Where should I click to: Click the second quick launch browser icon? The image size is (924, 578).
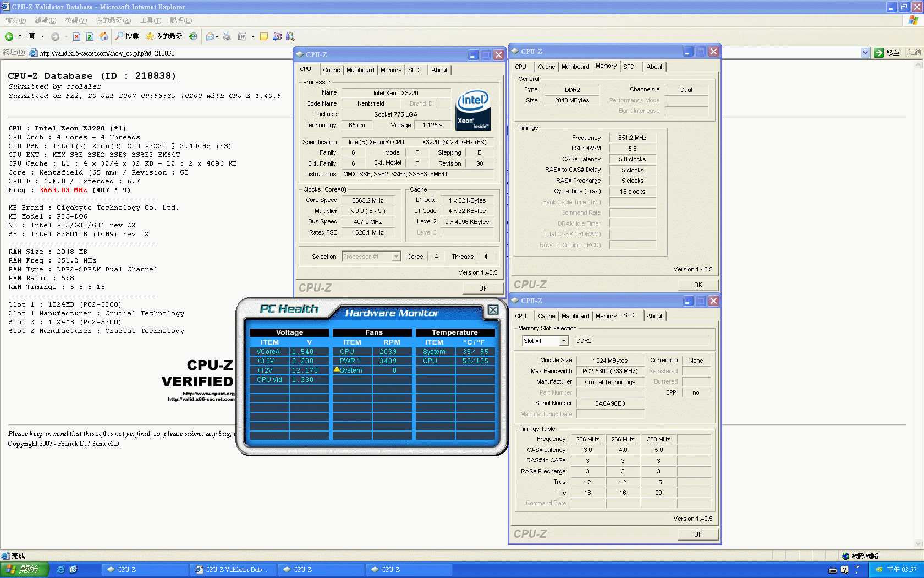tap(74, 570)
